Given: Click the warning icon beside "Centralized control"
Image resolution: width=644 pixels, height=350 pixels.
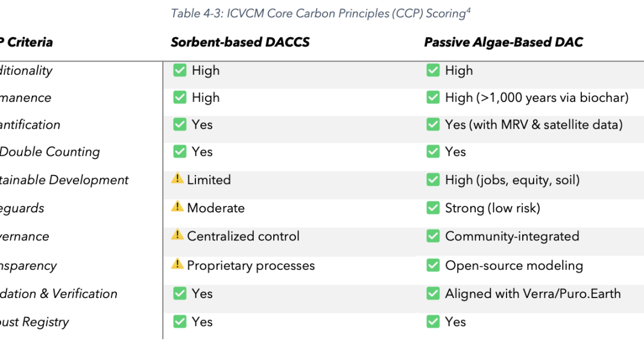Looking at the screenshot, I should tap(177, 235).
